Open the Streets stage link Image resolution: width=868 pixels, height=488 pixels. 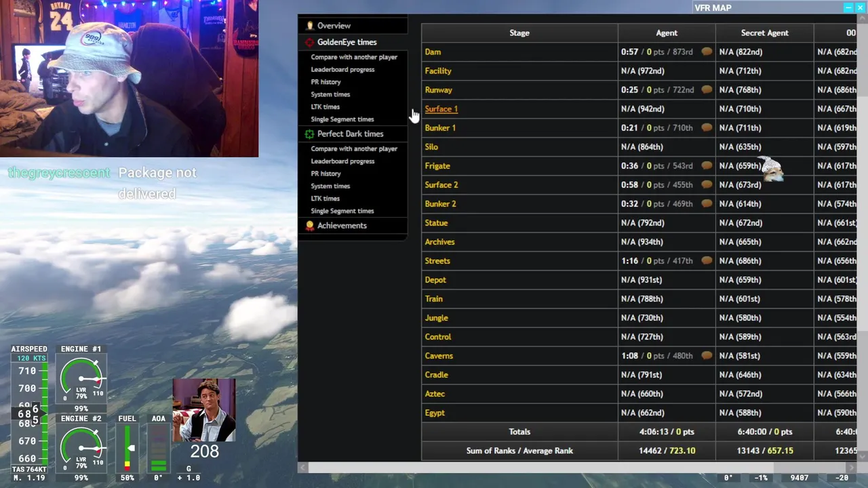click(437, 260)
